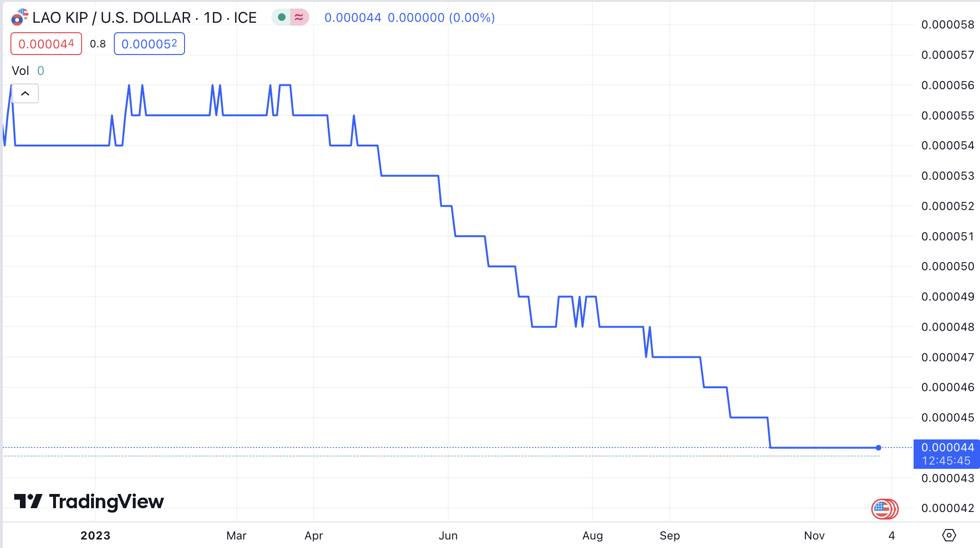Open the TradingView logo link
Image resolution: width=980 pixels, height=548 pixels.
pos(89,501)
